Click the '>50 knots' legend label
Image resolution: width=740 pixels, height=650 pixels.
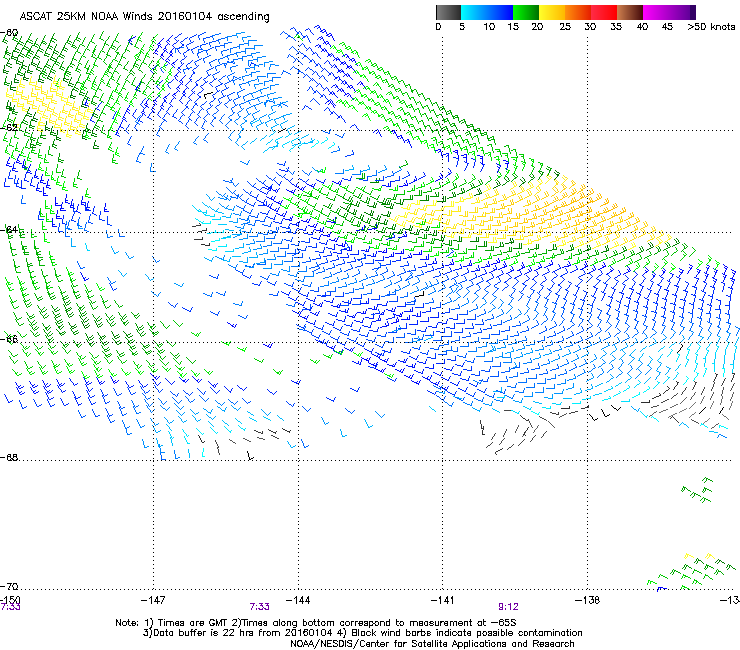click(711, 27)
